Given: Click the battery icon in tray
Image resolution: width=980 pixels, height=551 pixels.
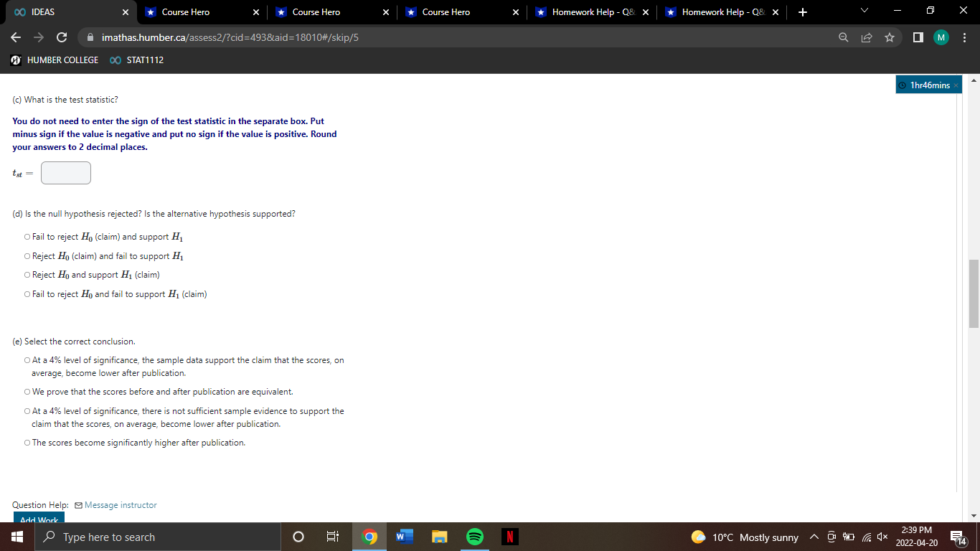Looking at the screenshot, I should pyautogui.click(x=847, y=537).
